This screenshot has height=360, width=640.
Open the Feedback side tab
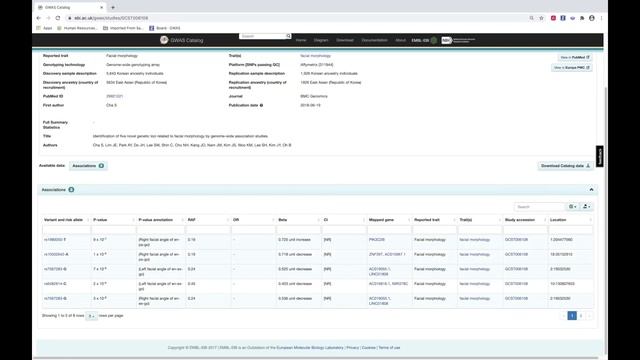[599, 156]
